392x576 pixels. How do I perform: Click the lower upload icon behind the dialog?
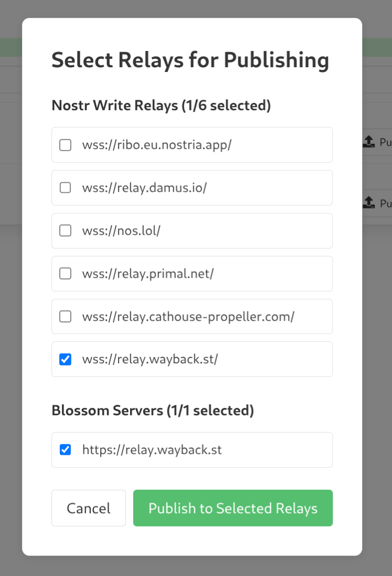point(369,203)
